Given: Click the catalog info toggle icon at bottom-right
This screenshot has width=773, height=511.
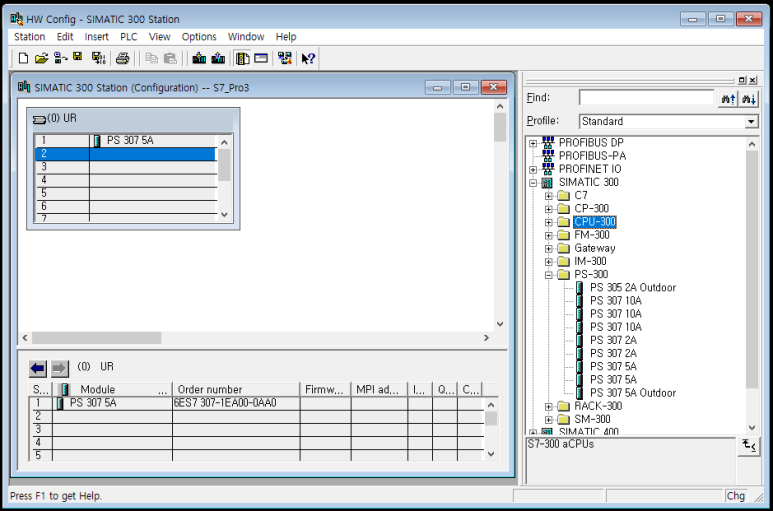Looking at the screenshot, I should (749, 445).
